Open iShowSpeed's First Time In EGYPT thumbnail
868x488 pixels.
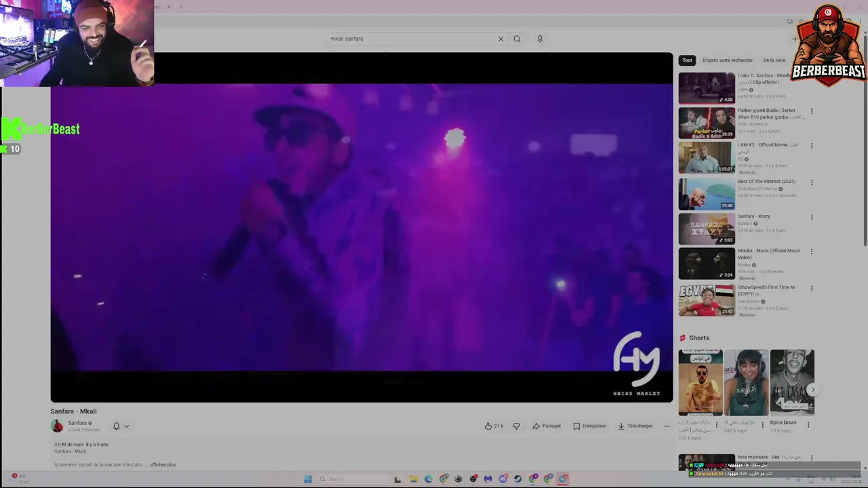[707, 300]
